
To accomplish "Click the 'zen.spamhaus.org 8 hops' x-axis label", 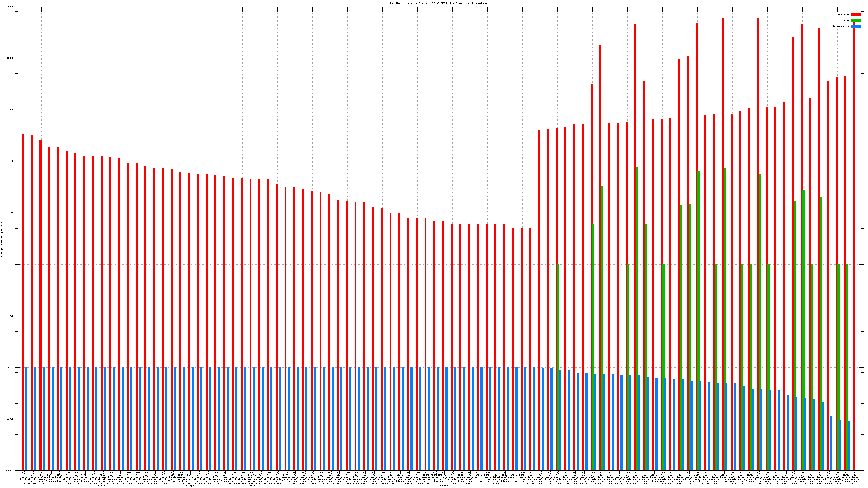I will (50, 477).
